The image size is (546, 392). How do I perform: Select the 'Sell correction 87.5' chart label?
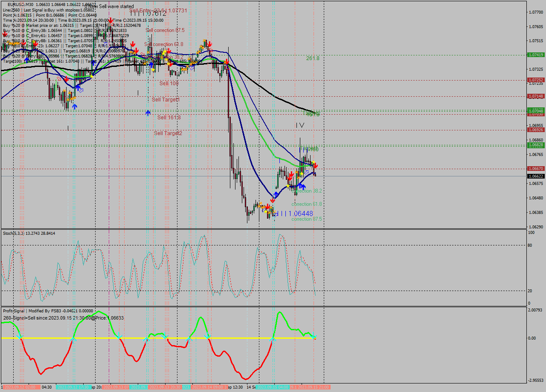165,30
